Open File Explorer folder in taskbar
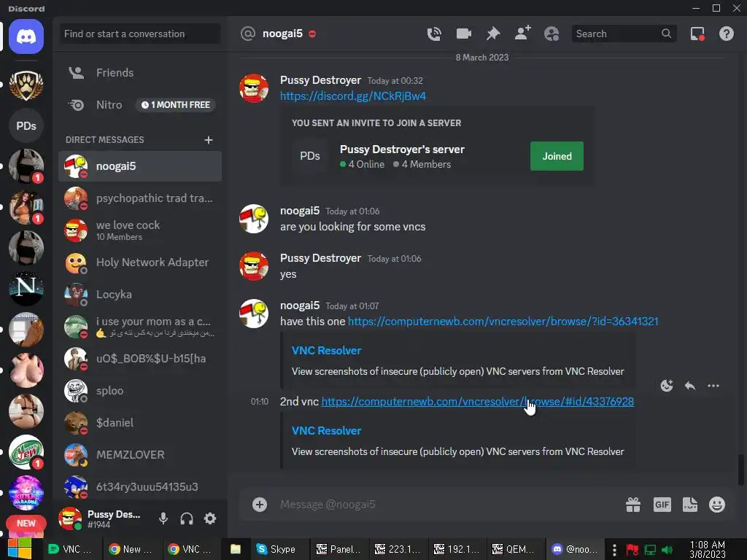Image resolution: width=747 pixels, height=560 pixels. 236,549
